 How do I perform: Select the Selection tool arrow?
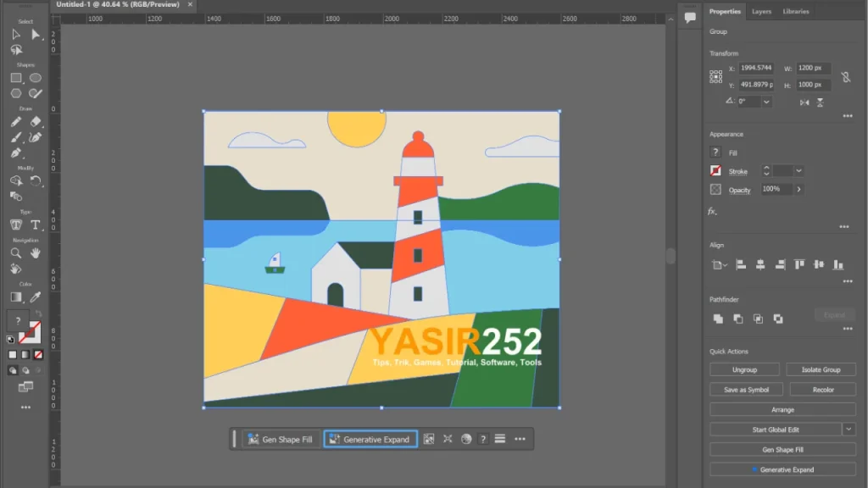[16, 34]
